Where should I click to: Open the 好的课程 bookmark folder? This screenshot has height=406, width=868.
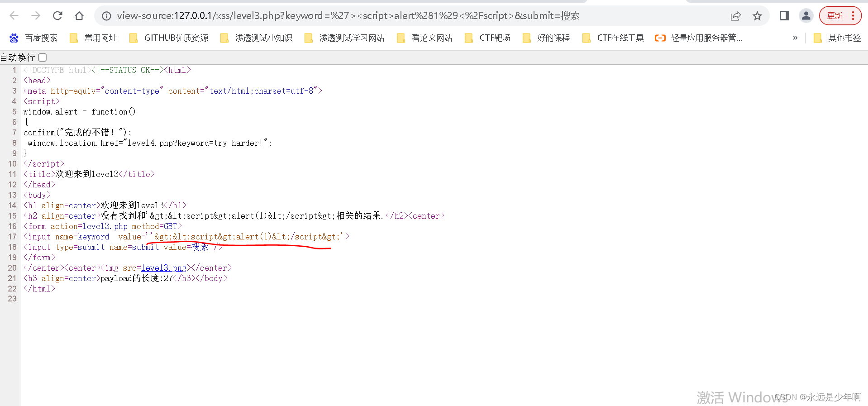pyautogui.click(x=546, y=38)
